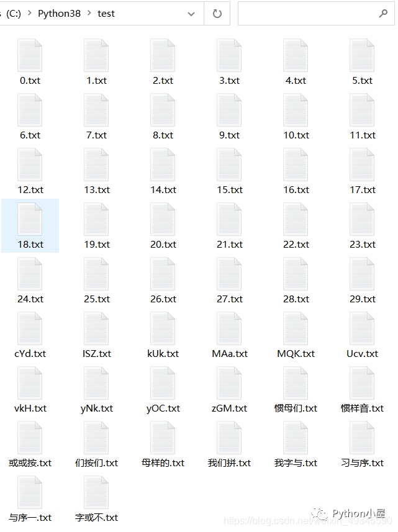Select the MQK.txt file icon
The image size is (398, 532).
click(x=296, y=328)
